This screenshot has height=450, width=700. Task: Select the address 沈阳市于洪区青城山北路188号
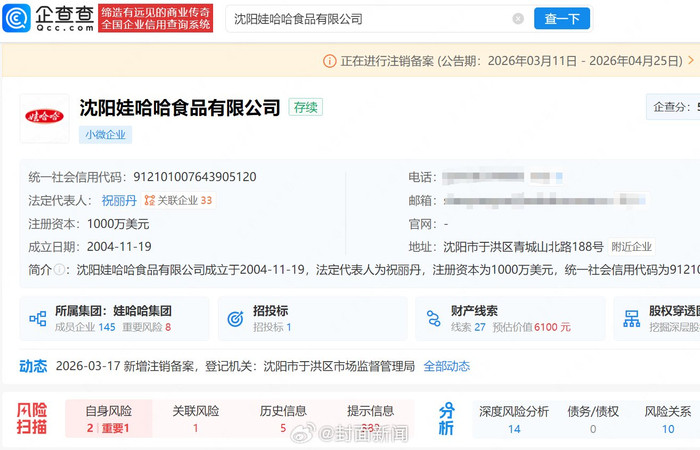point(523,247)
